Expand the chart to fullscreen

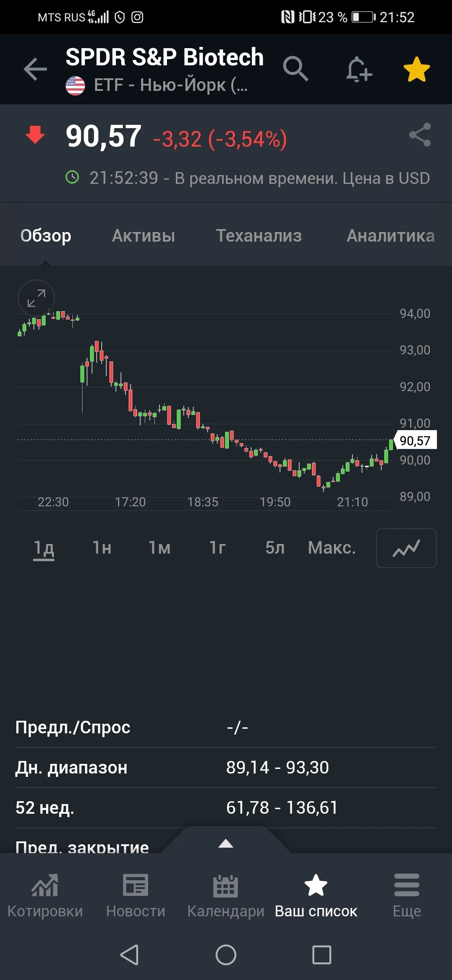click(36, 298)
